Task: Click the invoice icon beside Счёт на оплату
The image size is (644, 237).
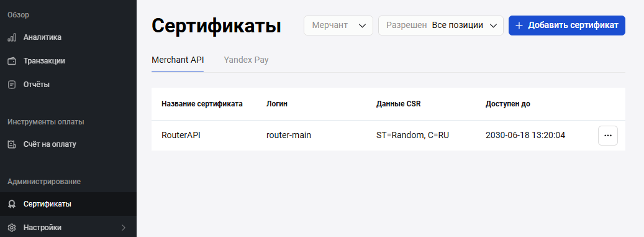Action: tap(12, 144)
